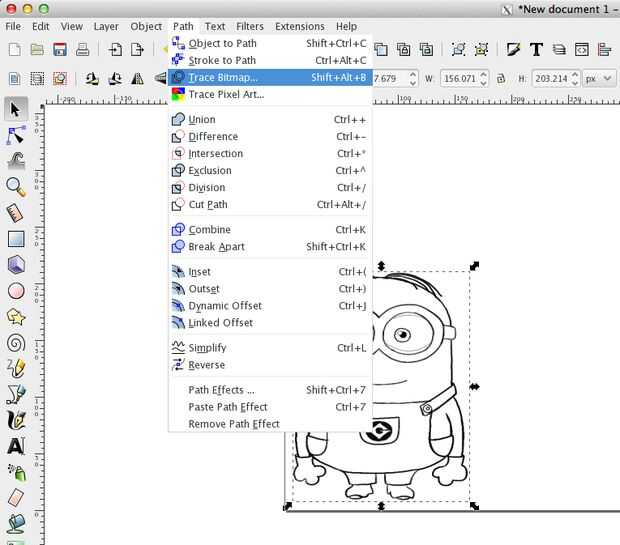Open the px units dropdown
This screenshot has width=620, height=545.
[x=599, y=78]
